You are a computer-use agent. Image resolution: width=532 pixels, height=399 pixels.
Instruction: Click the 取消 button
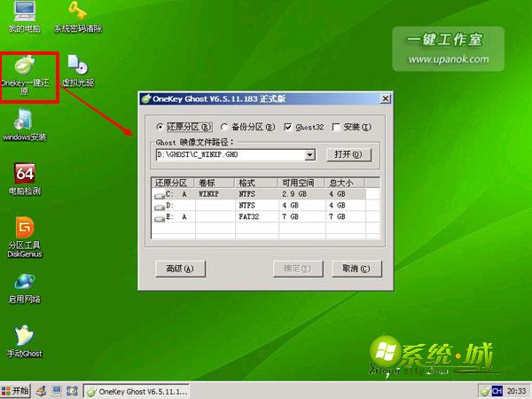point(356,269)
